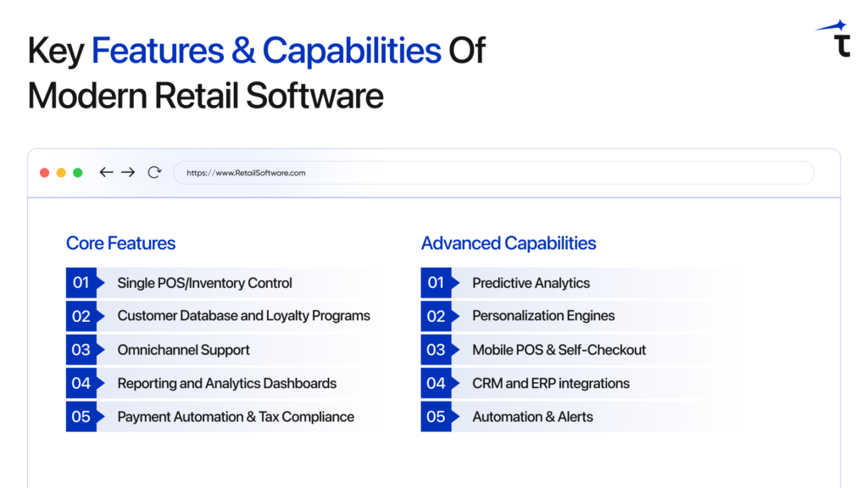This screenshot has height=488, width=868.
Task: Click the yellow traffic light button
Action: (60, 172)
